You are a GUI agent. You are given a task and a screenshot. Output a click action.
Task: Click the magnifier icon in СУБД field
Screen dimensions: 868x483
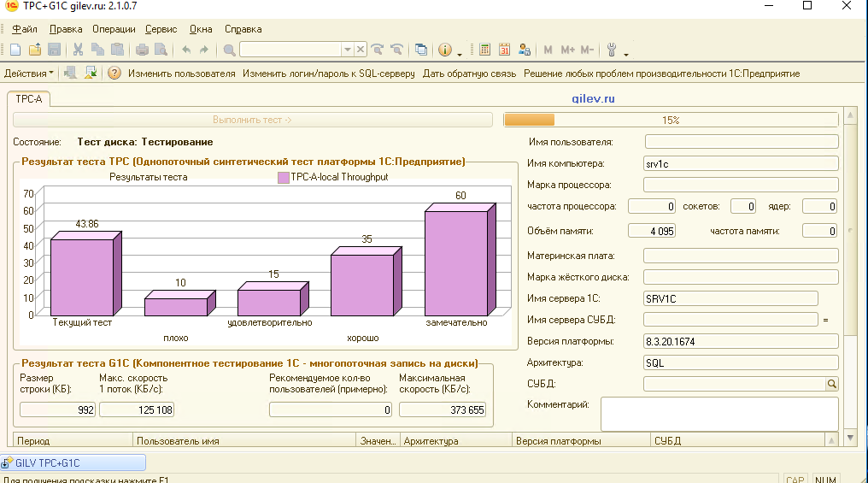[x=831, y=385]
